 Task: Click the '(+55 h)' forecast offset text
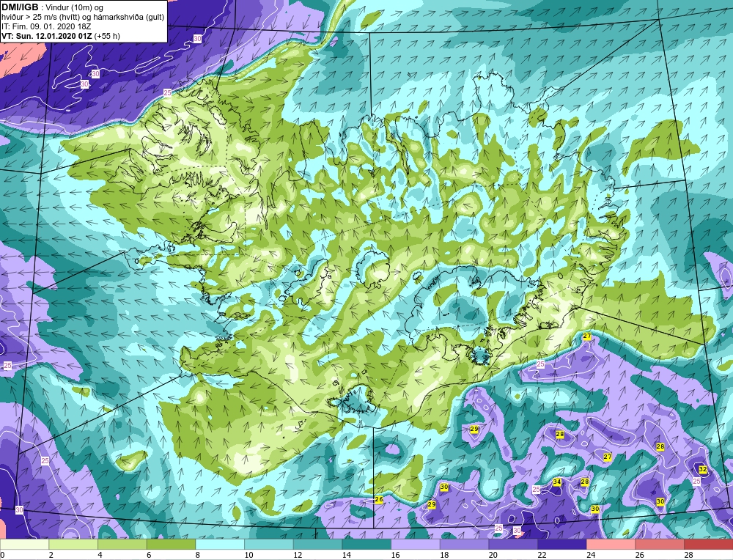tap(107, 35)
